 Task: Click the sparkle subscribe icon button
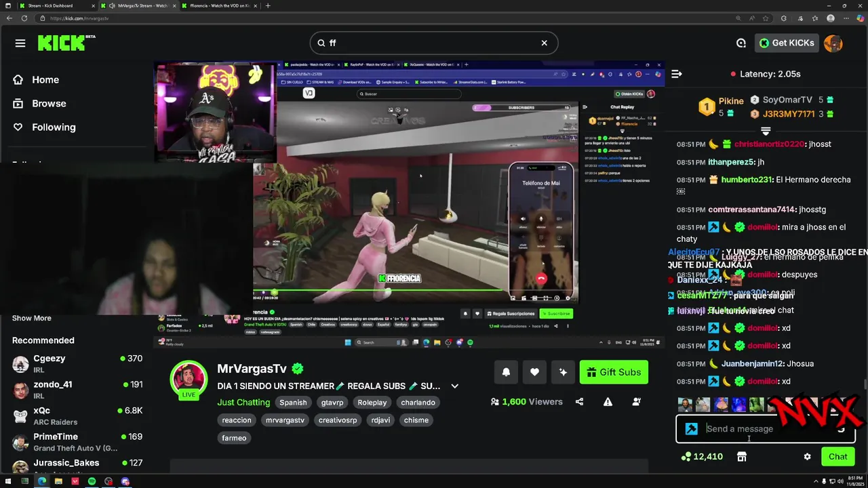[563, 371]
